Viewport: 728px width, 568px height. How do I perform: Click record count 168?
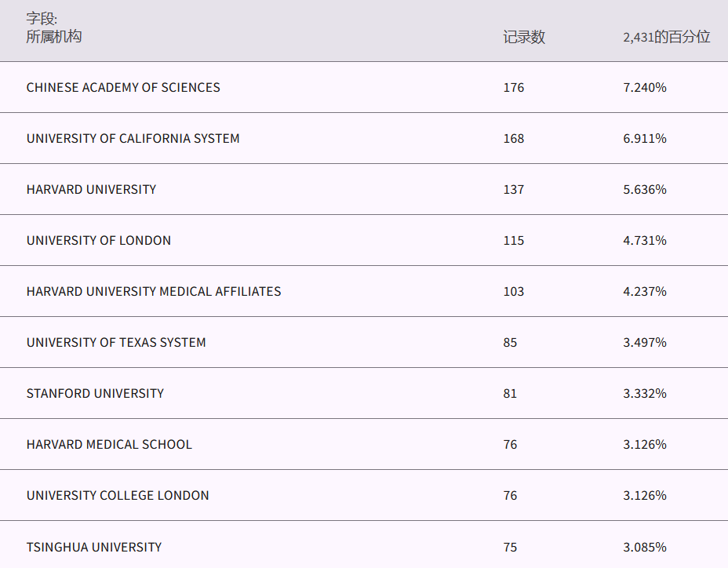(513, 139)
